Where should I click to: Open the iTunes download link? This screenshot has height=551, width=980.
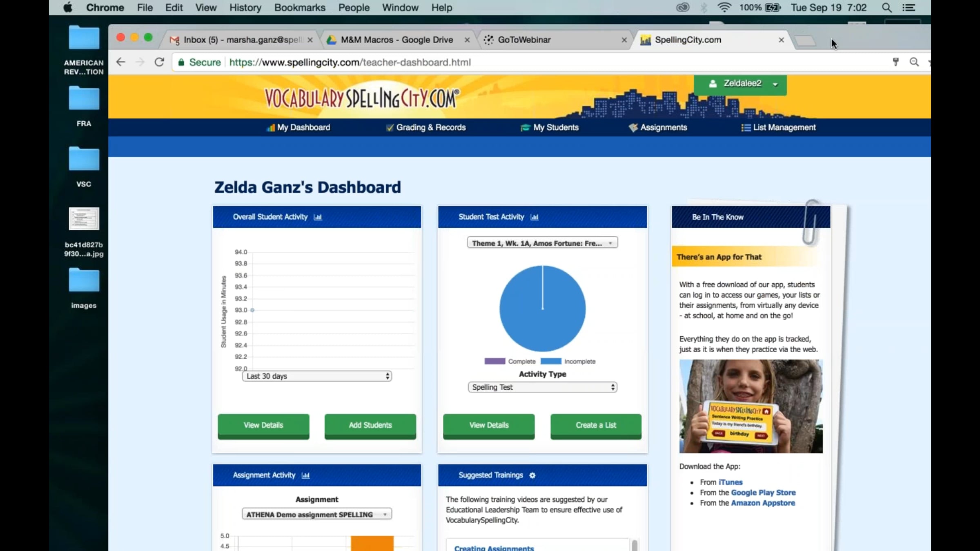click(730, 482)
